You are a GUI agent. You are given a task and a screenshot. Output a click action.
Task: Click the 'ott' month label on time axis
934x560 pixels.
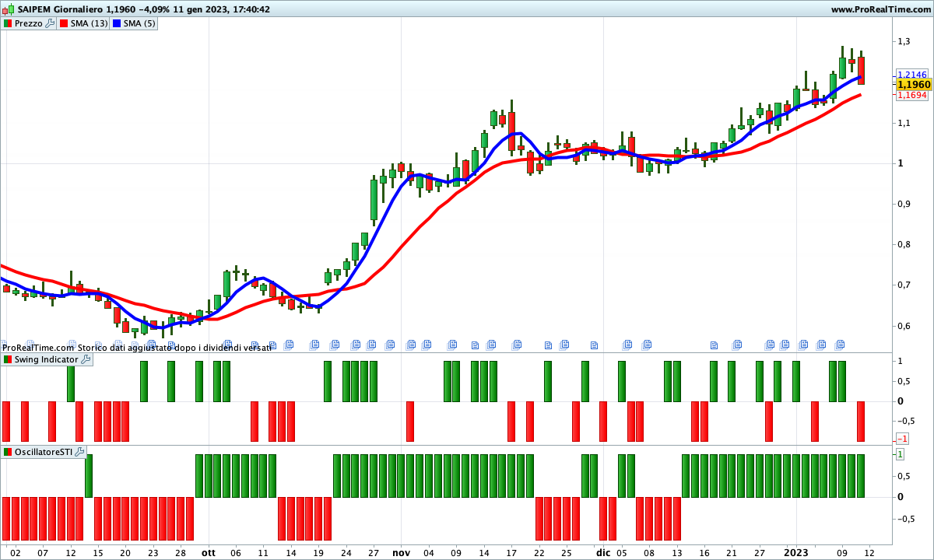pos(208,553)
